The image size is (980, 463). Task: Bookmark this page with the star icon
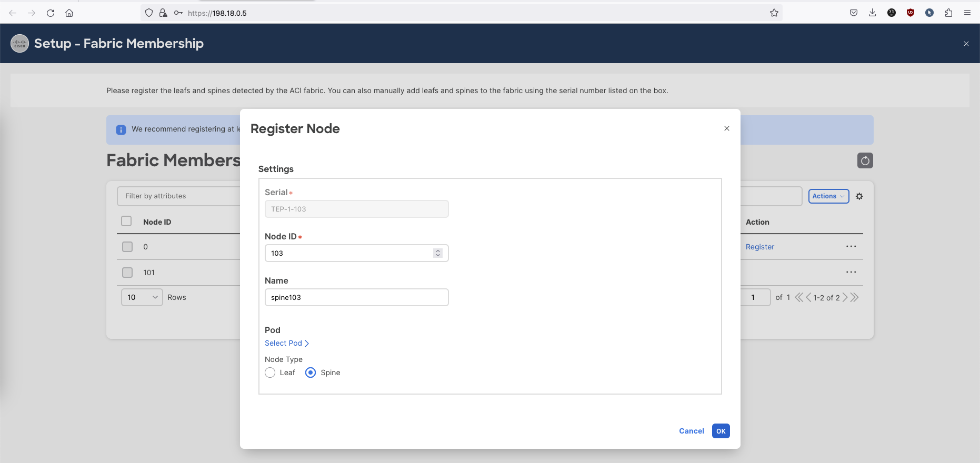click(774, 13)
